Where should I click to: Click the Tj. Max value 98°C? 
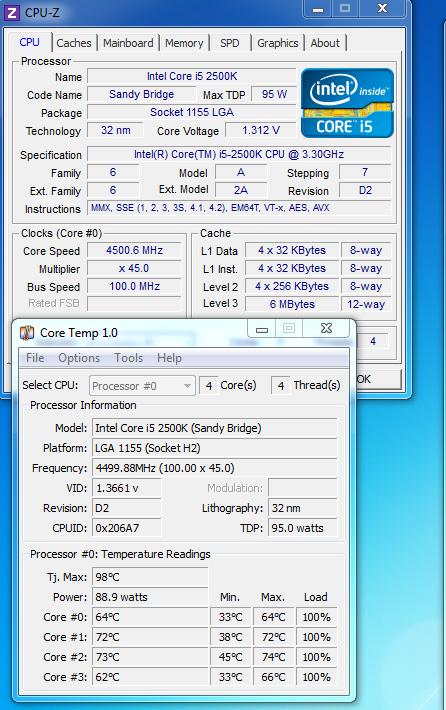pos(150,577)
